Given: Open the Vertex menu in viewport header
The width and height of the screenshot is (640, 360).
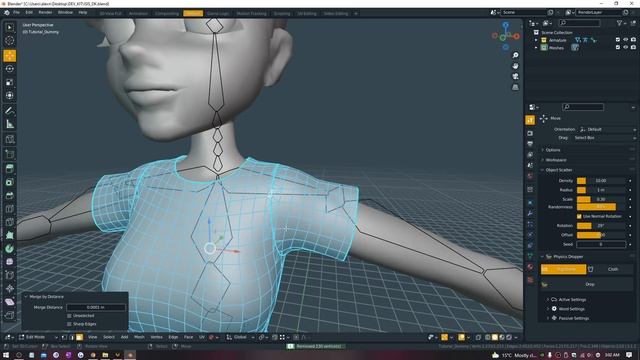Looking at the screenshot, I should [156, 337].
